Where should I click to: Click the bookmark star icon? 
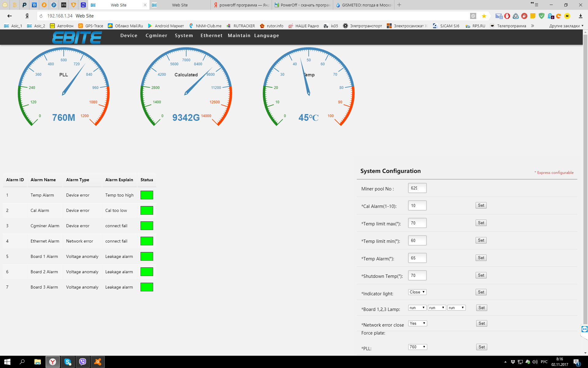484,16
